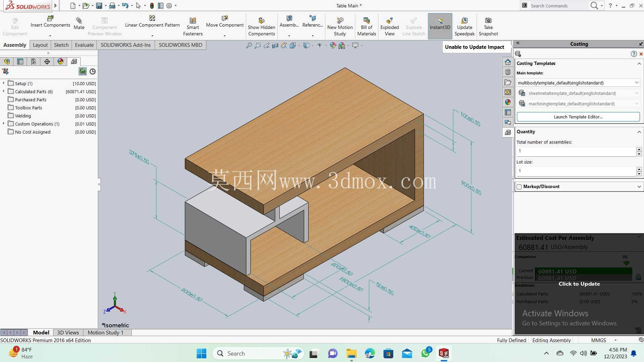Click Launch Template Editor button

point(578,117)
